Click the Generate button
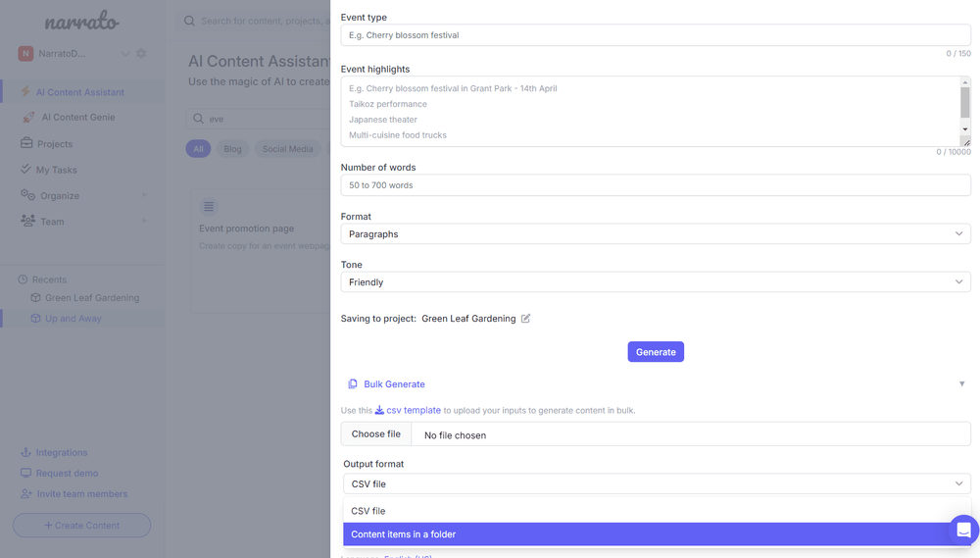 [656, 351]
